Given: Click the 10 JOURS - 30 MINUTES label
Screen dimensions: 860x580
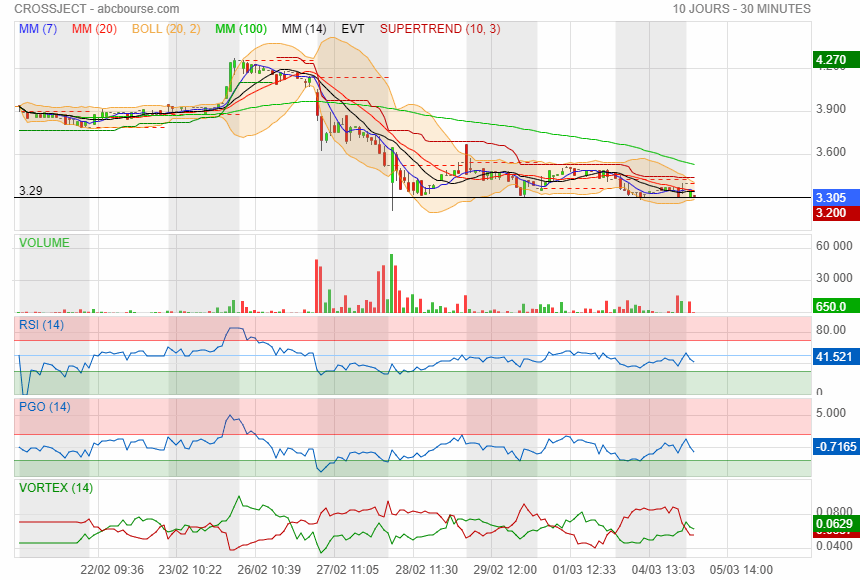Looking at the screenshot, I should [x=742, y=9].
